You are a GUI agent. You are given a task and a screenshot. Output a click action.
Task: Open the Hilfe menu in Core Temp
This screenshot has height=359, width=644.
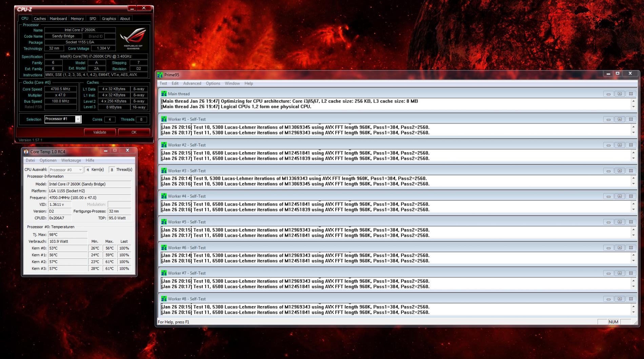click(x=90, y=160)
